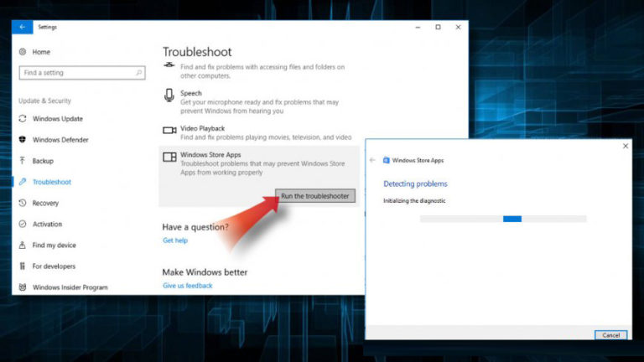
Task: Click the Home gear icon in sidebar
Action: click(x=23, y=52)
